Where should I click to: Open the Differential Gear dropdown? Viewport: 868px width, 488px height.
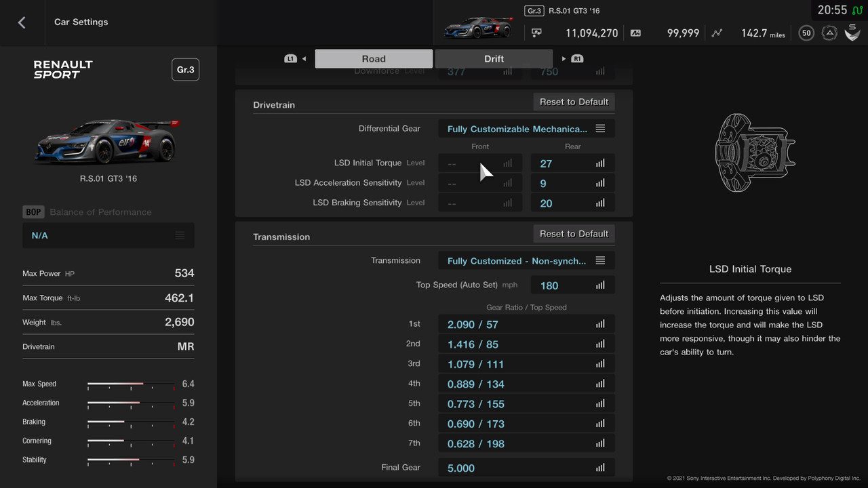[x=526, y=129]
